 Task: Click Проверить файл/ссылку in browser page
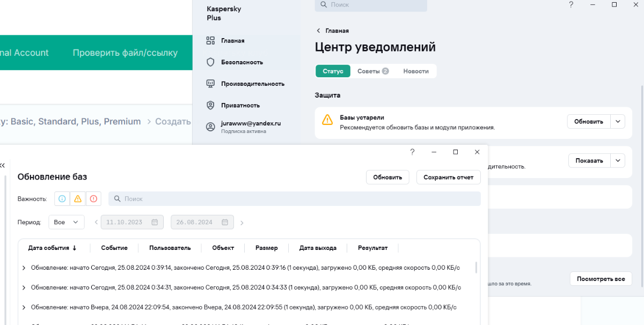(125, 53)
